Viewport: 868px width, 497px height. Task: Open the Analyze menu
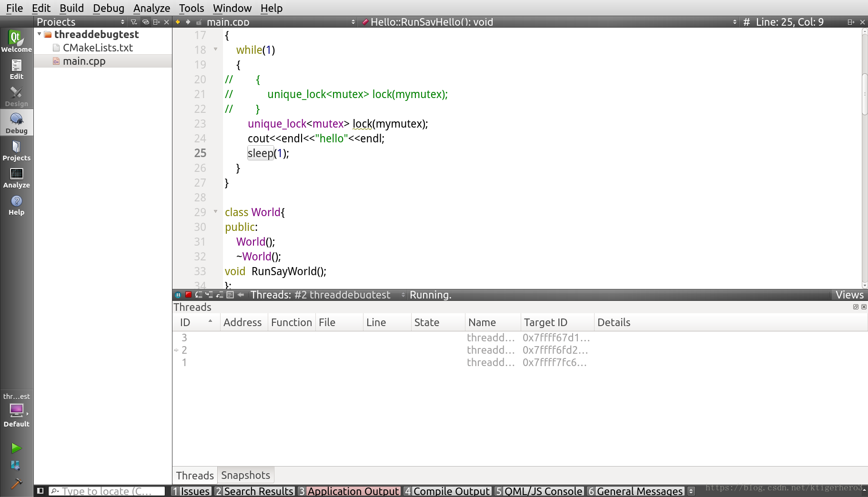[x=151, y=8]
